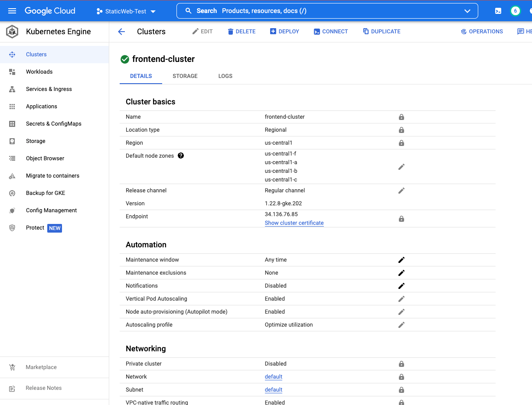532x405 pixels.
Task: Select Services & Ingress in the sidebar
Action: point(49,89)
